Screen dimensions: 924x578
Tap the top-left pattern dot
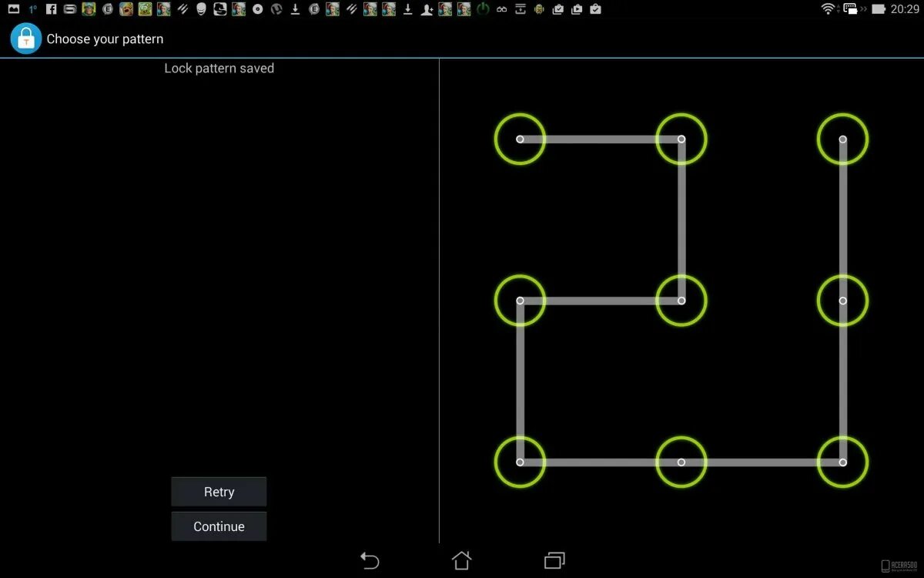point(520,139)
